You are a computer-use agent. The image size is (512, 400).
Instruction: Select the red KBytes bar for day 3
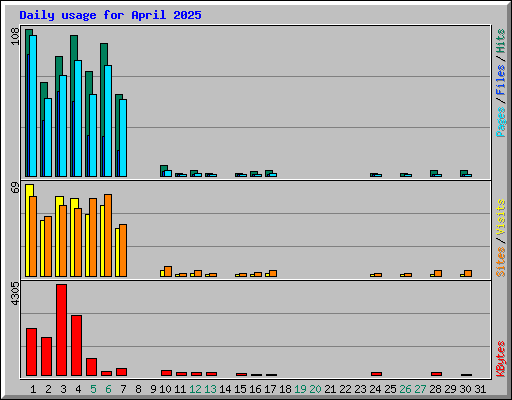[61, 330]
